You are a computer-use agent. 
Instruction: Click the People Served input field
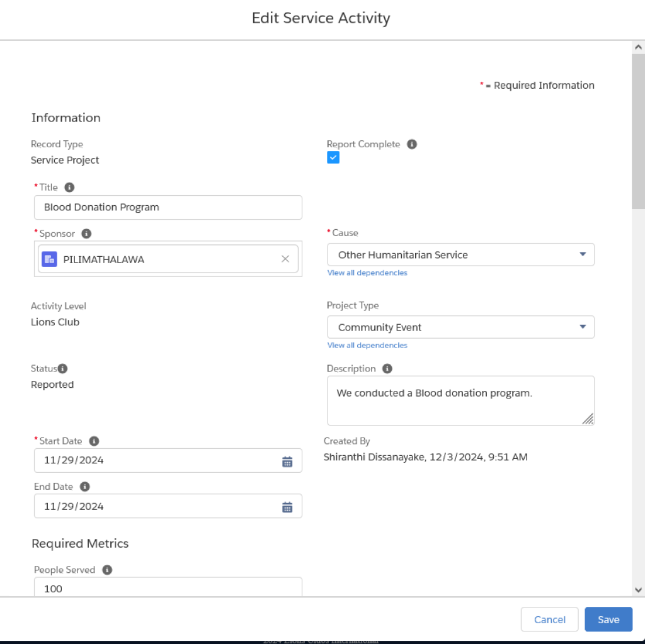click(x=168, y=587)
